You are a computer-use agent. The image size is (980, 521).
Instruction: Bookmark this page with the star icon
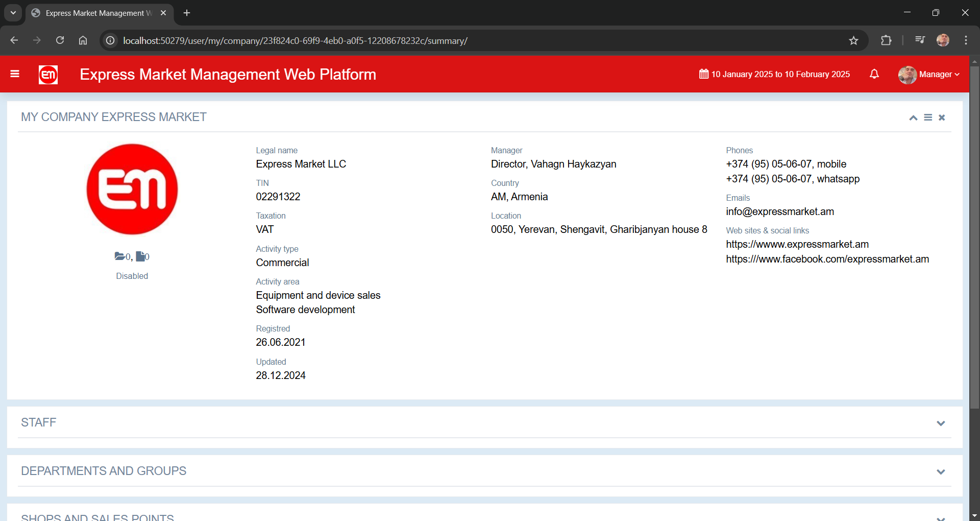853,40
